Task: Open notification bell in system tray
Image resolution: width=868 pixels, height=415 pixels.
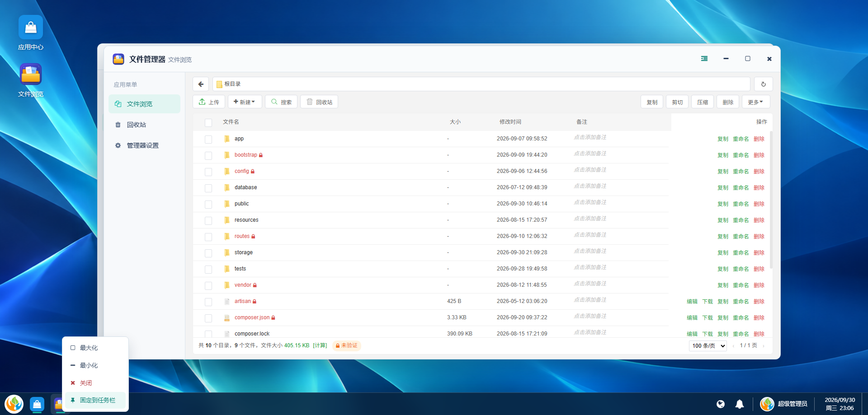Action: (x=740, y=404)
